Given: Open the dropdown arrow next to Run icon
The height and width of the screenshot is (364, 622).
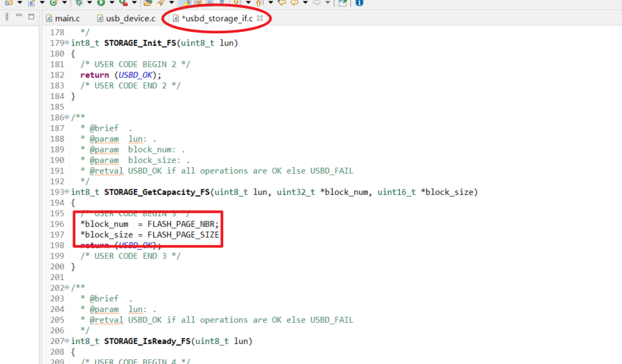Looking at the screenshot, I should [112, 3].
